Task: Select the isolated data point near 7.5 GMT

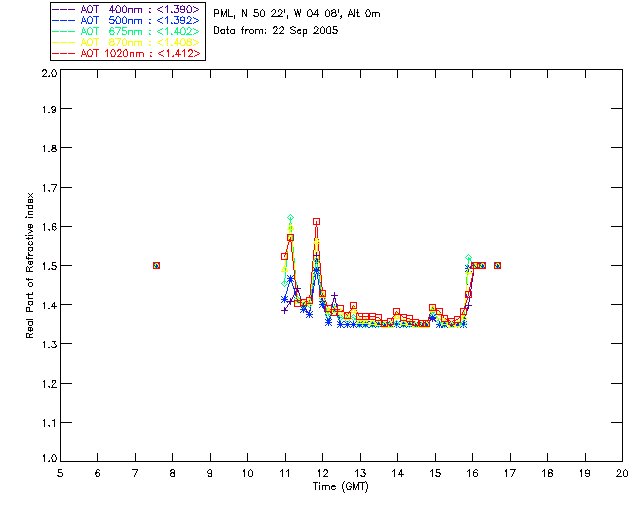Action: [x=156, y=265]
